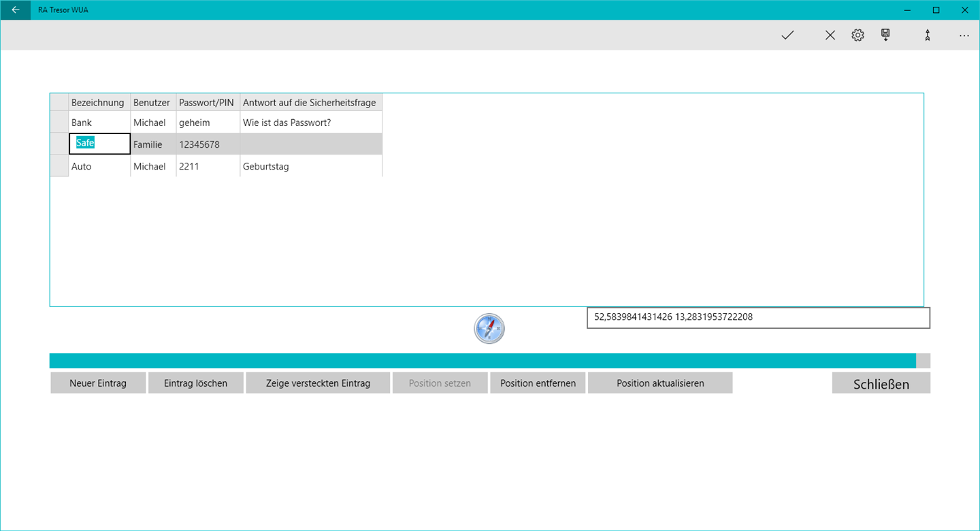Viewport: 980px width, 531px height.
Task: Click the Eintrag löschen button
Action: (x=195, y=383)
